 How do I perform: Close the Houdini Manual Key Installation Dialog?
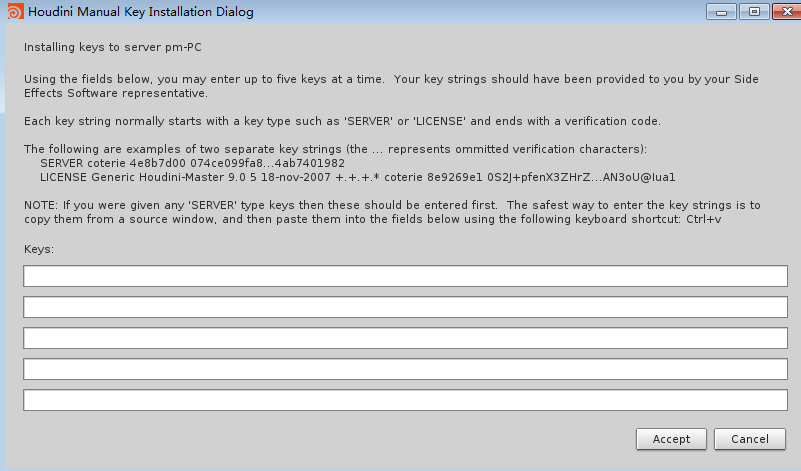coord(781,12)
